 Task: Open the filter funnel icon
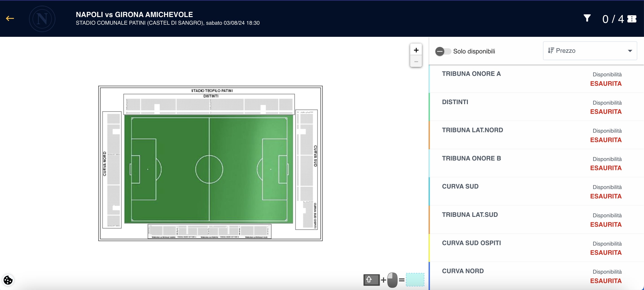[x=587, y=18]
